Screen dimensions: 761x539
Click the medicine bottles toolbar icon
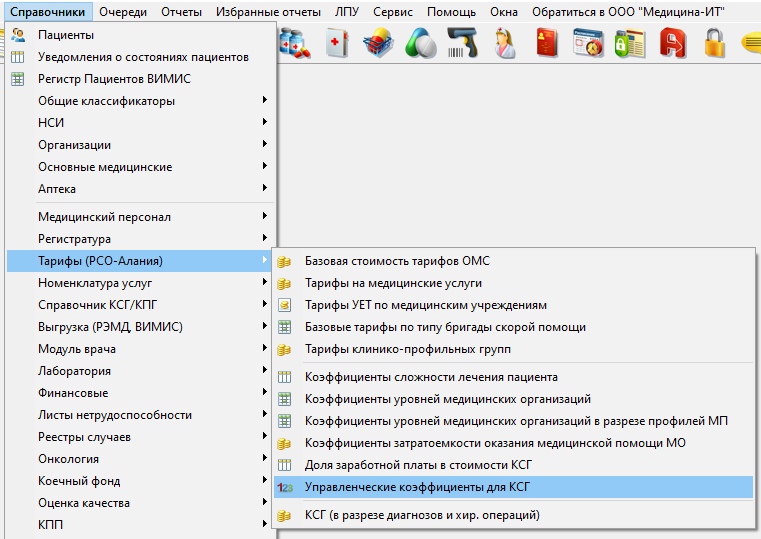tap(295, 43)
